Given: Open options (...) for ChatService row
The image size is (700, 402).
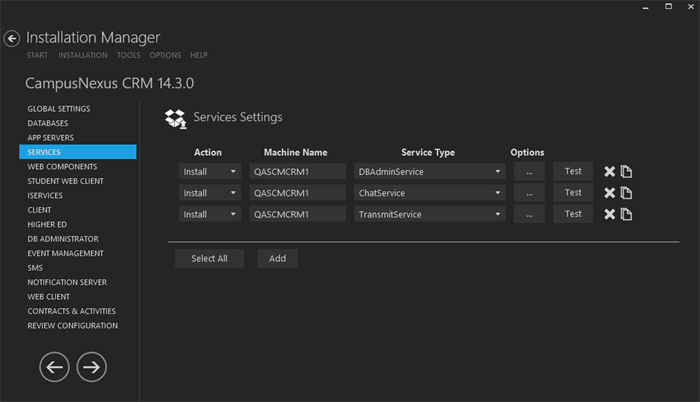Looking at the screenshot, I should tap(529, 193).
